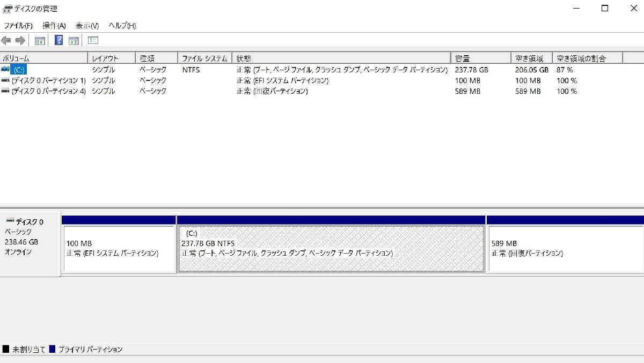Open the ヘルプ(H) menu
The image size is (644, 363).
pos(122,26)
